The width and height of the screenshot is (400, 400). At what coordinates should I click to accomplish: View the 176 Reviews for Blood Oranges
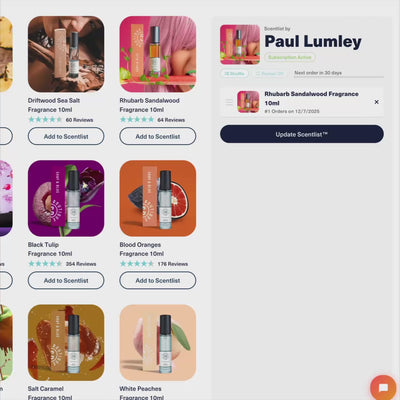(x=154, y=264)
